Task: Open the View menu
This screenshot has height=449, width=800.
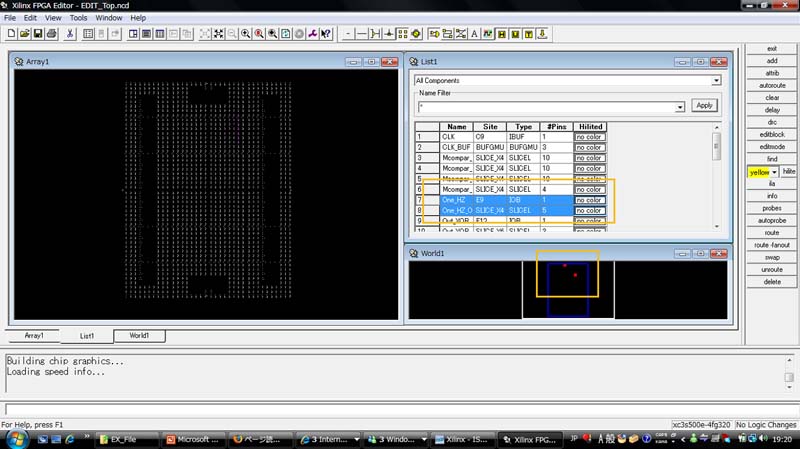Action: [53, 18]
